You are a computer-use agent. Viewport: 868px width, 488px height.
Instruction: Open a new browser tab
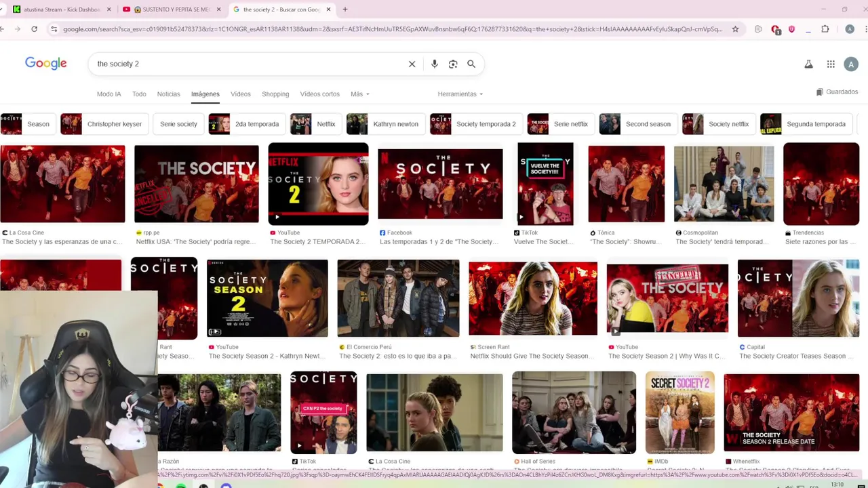coord(345,9)
